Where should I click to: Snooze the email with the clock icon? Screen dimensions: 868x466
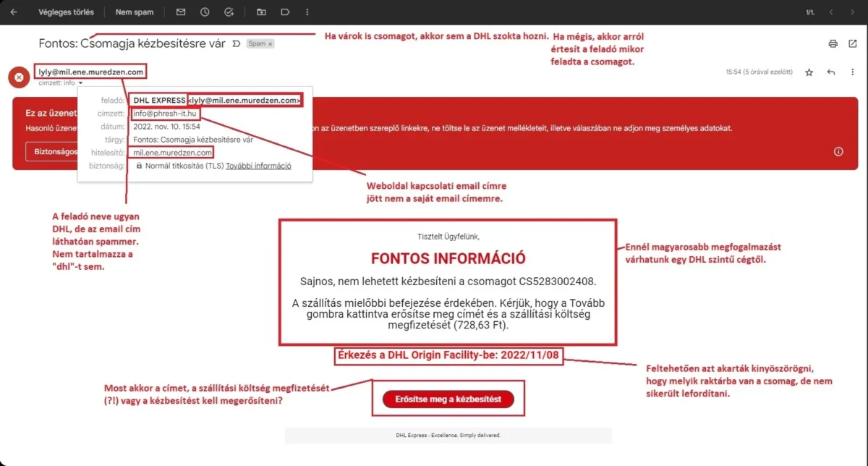point(205,12)
